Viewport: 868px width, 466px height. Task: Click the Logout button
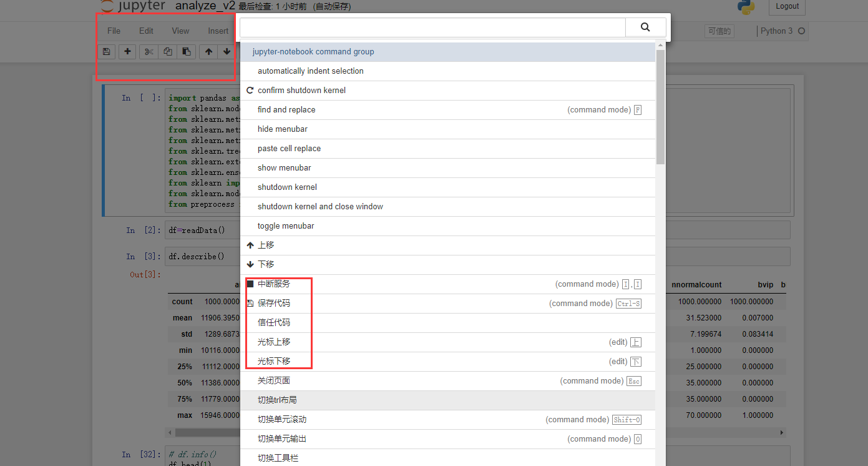tap(787, 6)
